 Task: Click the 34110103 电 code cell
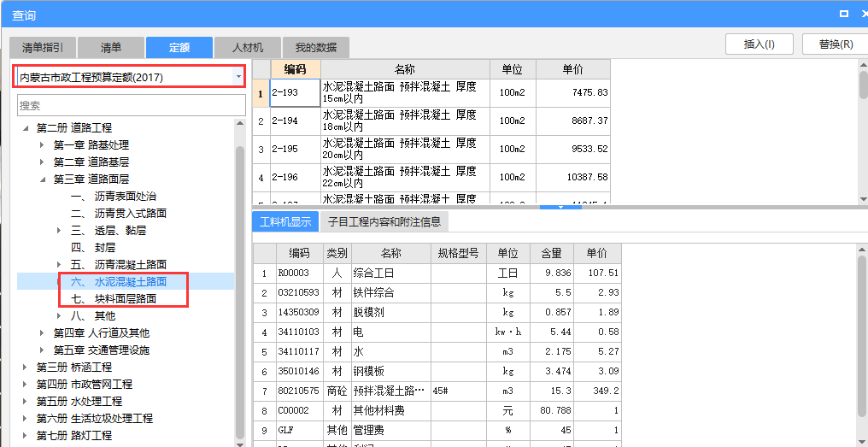(x=300, y=332)
